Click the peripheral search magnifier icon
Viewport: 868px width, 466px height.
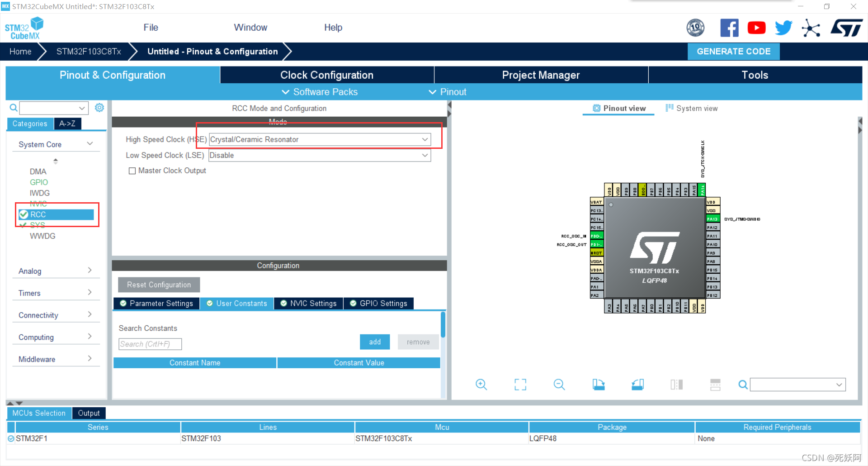14,108
